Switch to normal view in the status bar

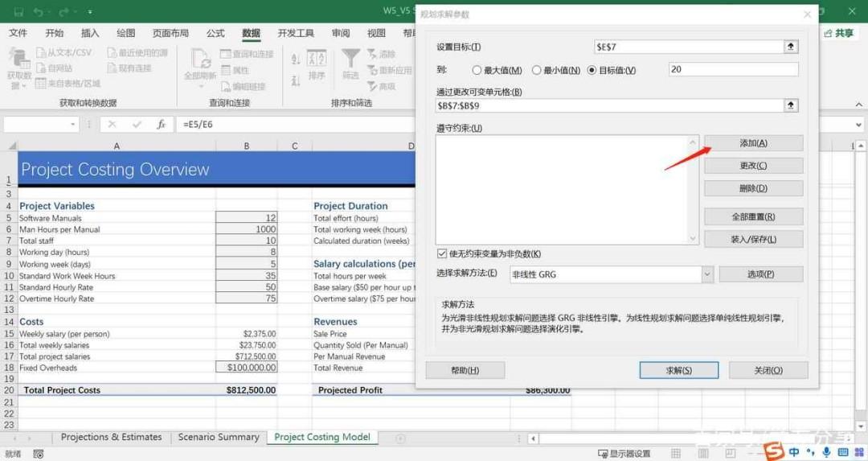[x=675, y=454]
